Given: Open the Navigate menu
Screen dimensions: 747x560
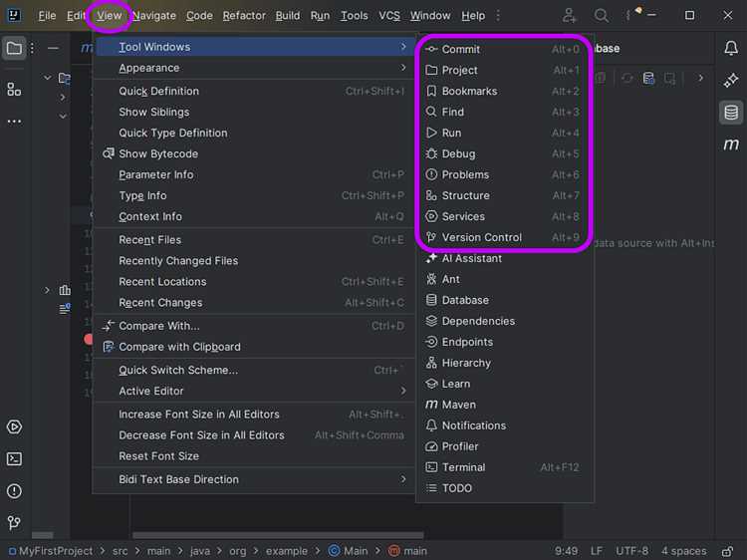Looking at the screenshot, I should click(154, 16).
